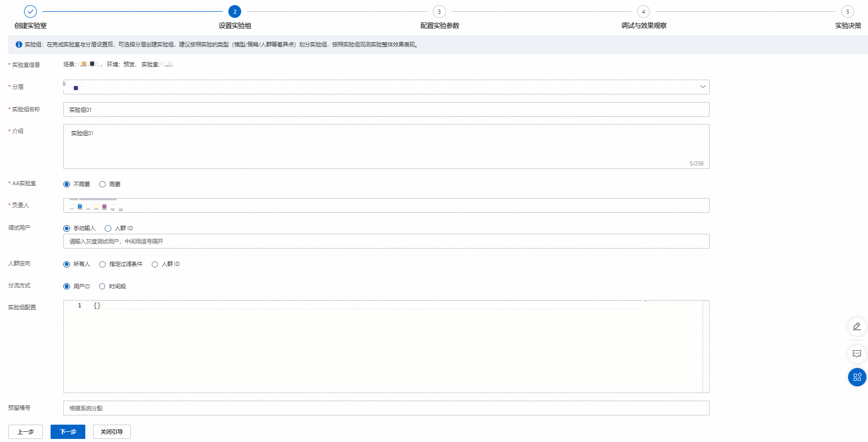Click the 关闭引导 button

point(112,432)
